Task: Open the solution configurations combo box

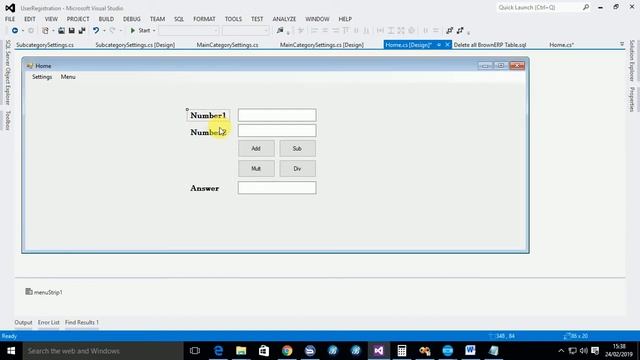Action: click(189, 31)
